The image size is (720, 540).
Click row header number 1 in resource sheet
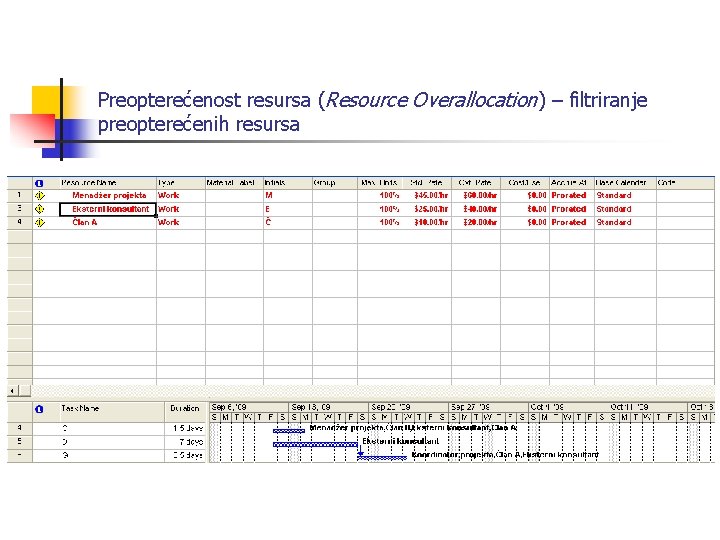pyautogui.click(x=20, y=196)
